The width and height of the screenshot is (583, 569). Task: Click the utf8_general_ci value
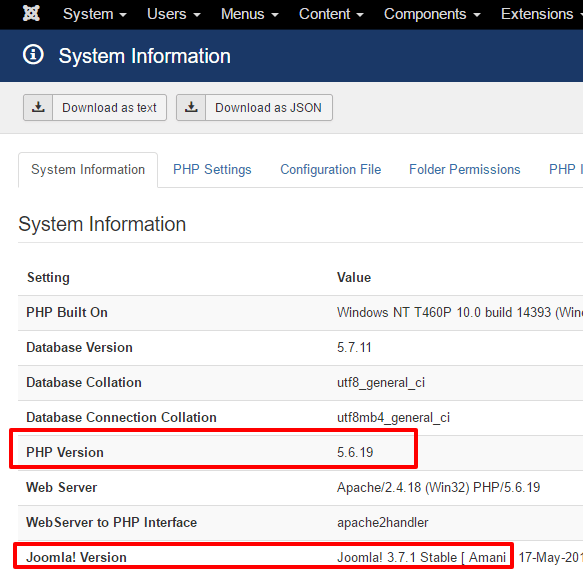tap(381, 383)
